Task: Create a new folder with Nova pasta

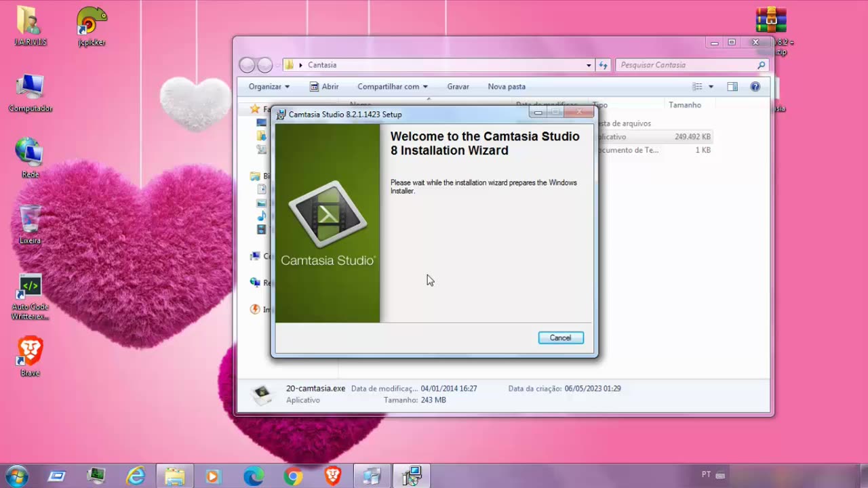Action: coord(507,87)
